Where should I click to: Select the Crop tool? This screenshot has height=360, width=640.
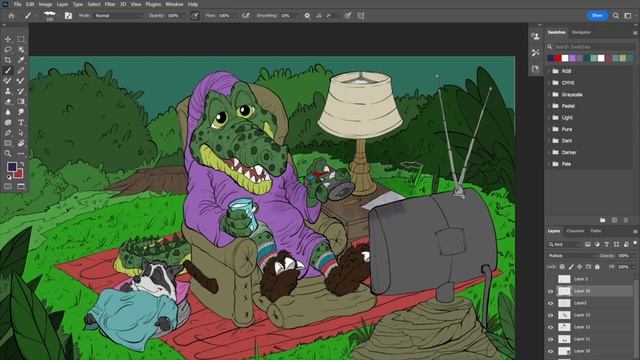(8, 60)
